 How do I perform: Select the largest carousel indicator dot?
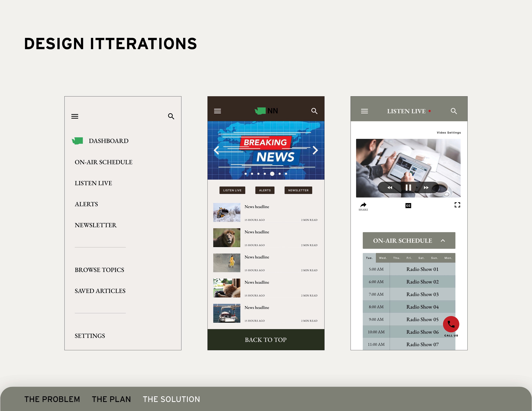[x=272, y=174]
